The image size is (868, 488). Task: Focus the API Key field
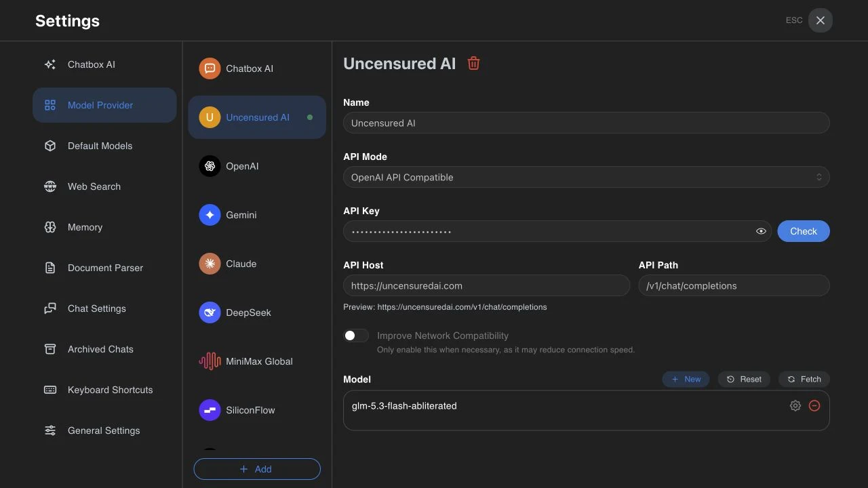[557, 231]
